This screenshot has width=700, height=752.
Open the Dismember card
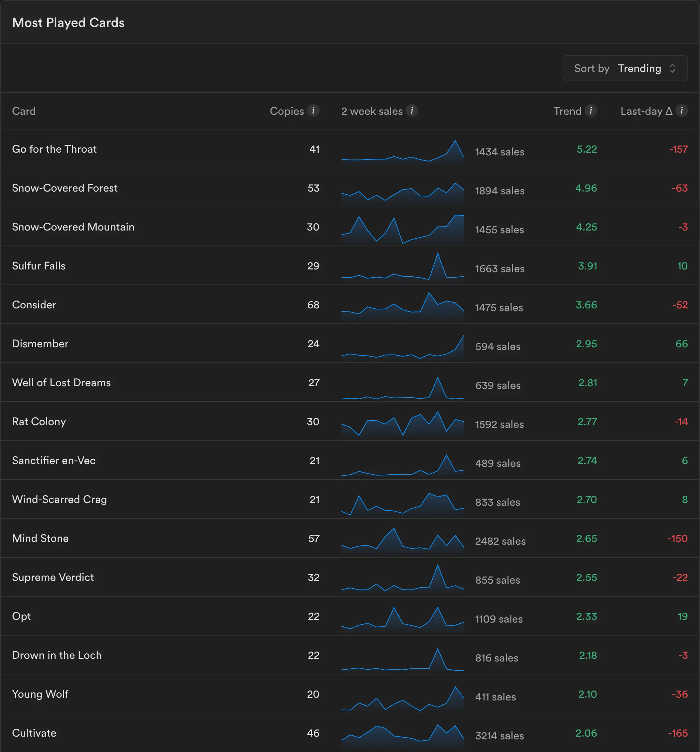[x=40, y=344]
